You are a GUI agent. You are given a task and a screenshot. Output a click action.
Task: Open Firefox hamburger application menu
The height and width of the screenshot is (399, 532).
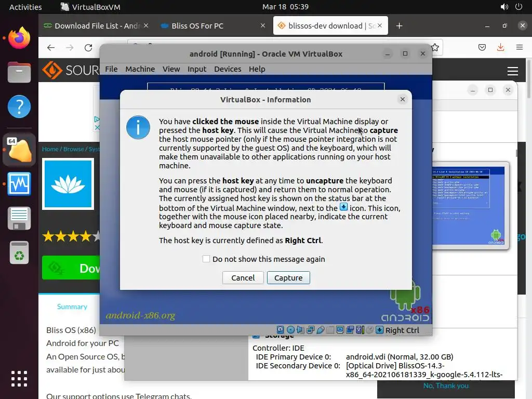click(520, 47)
